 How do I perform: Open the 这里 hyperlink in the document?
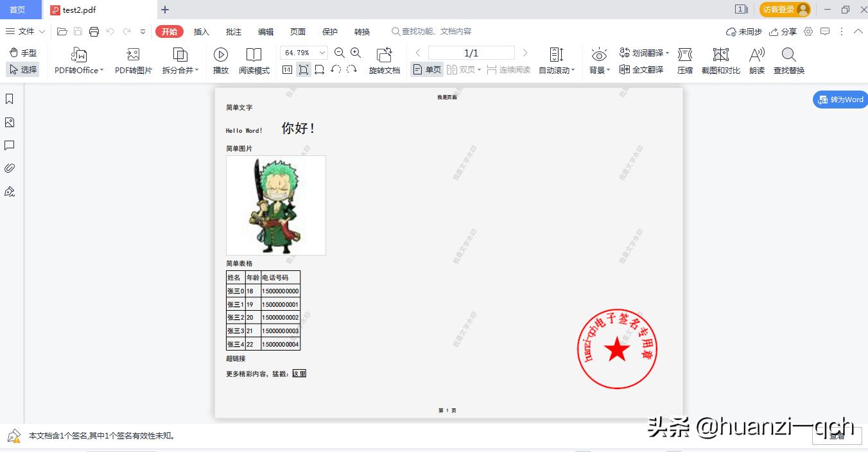pyautogui.click(x=299, y=373)
